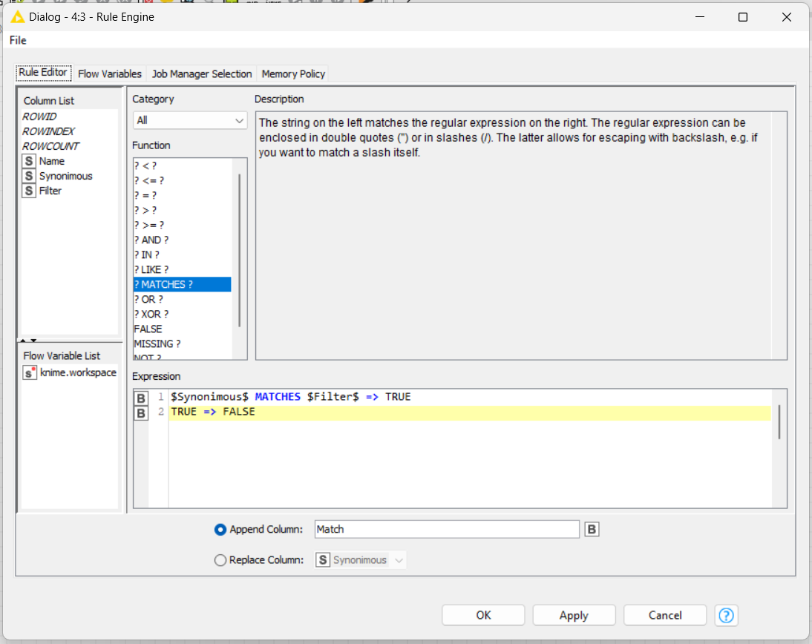Click the B icon on expression line 2
Screen dimensions: 812x644
click(x=140, y=413)
